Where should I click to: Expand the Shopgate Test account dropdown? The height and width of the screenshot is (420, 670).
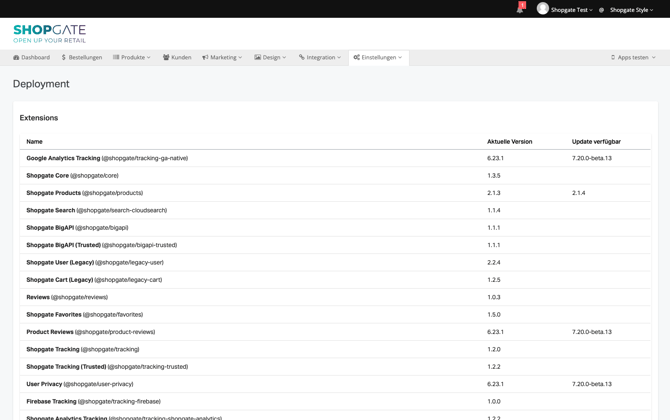pos(571,10)
